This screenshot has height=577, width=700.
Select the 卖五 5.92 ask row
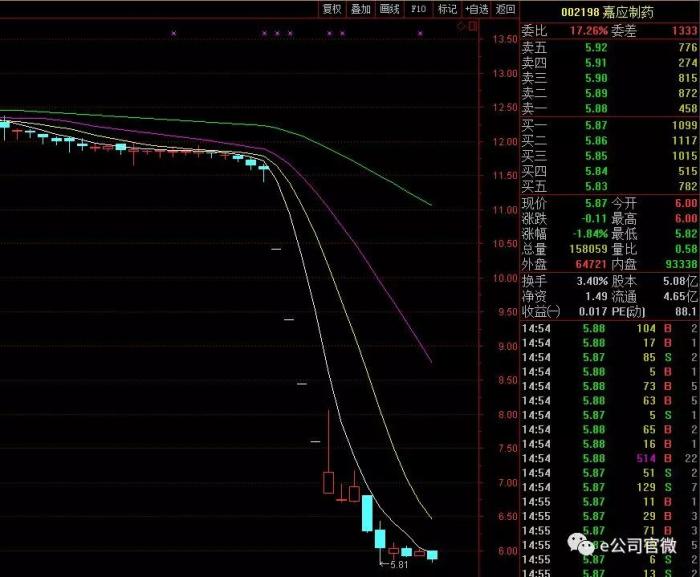pyautogui.click(x=610, y=47)
